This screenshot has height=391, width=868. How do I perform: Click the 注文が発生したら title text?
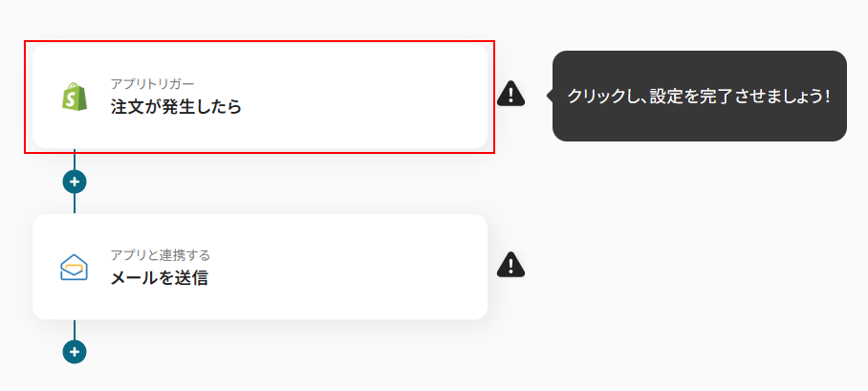(175, 107)
